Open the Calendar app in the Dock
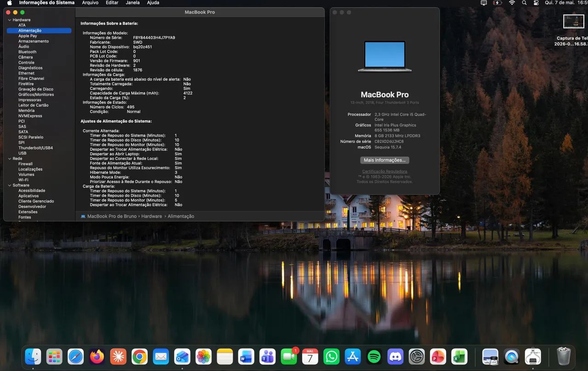The width and height of the screenshot is (588, 371). 310,357
